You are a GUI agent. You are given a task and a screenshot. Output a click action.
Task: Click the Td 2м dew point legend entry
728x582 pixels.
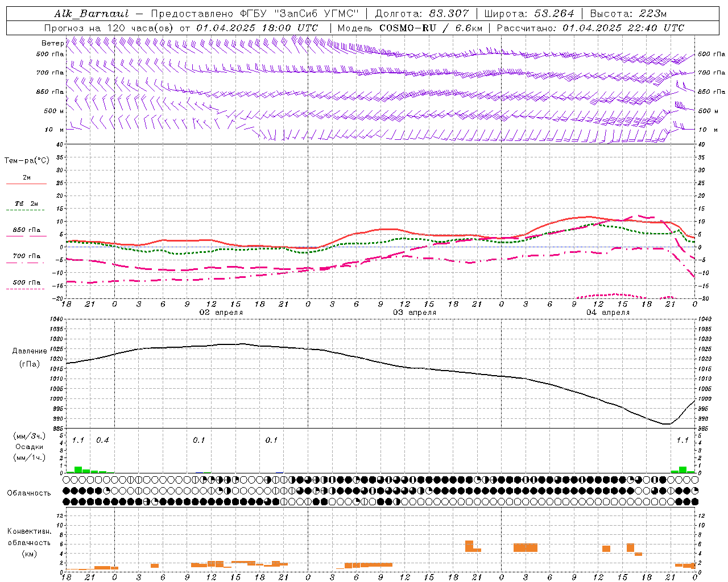[26, 203]
